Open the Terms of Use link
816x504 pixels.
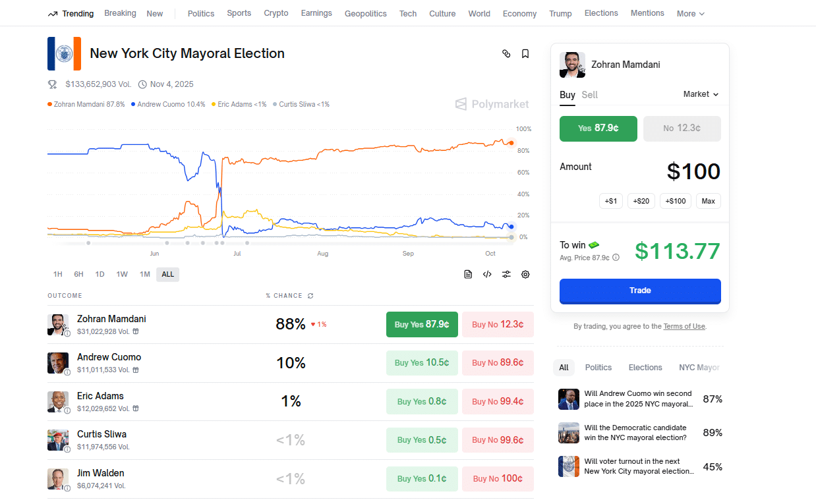pyautogui.click(x=684, y=326)
